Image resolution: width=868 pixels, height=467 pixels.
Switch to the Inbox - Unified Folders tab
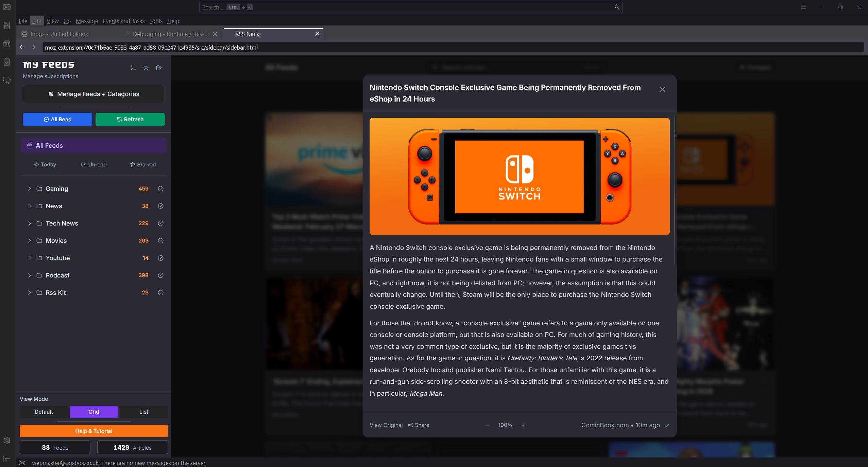tap(59, 34)
